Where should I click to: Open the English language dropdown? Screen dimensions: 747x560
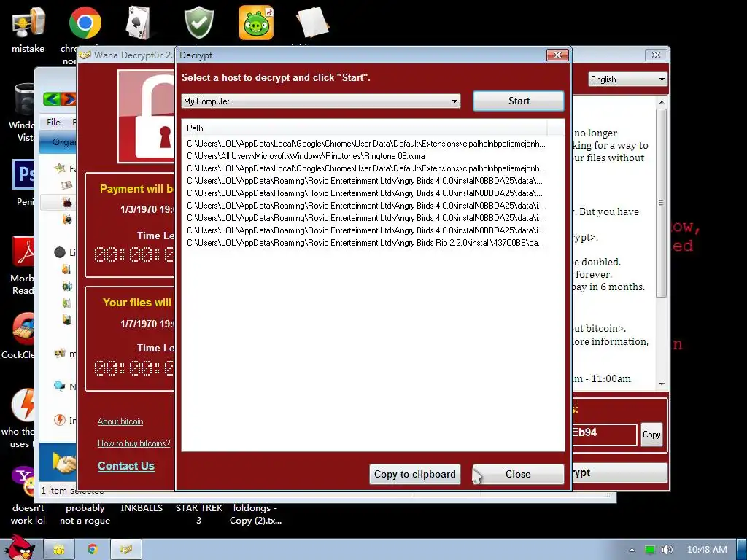pos(627,79)
